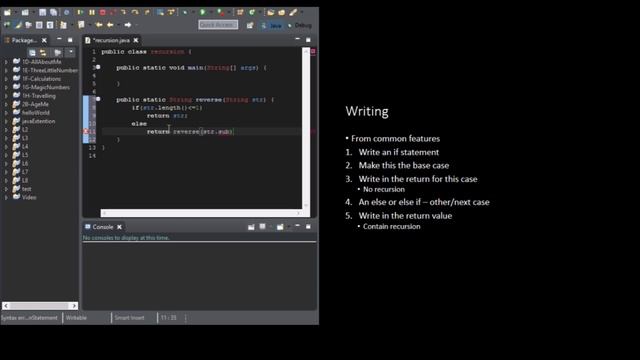This screenshot has height=360, width=640.
Task: Toggle Link with Editor in Package Explorer
Action: 43,52
